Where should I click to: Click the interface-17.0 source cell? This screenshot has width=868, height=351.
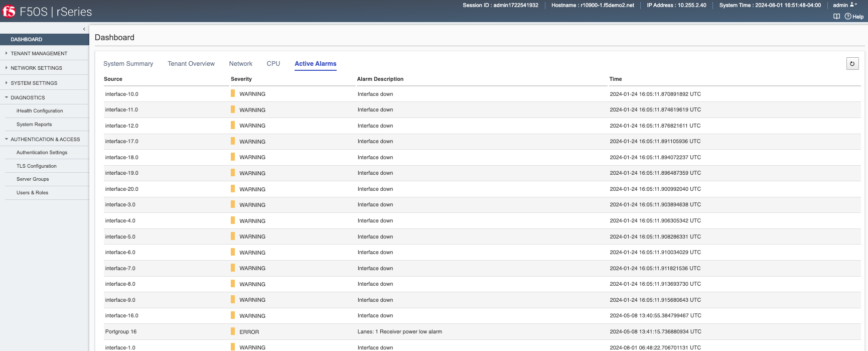click(x=122, y=141)
